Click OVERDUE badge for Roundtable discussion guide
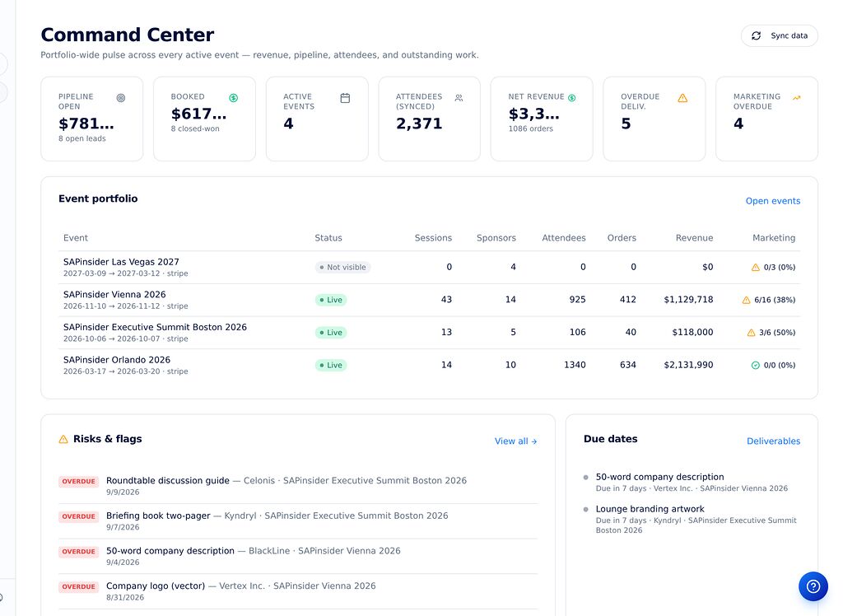The width and height of the screenshot is (843, 616). (78, 482)
